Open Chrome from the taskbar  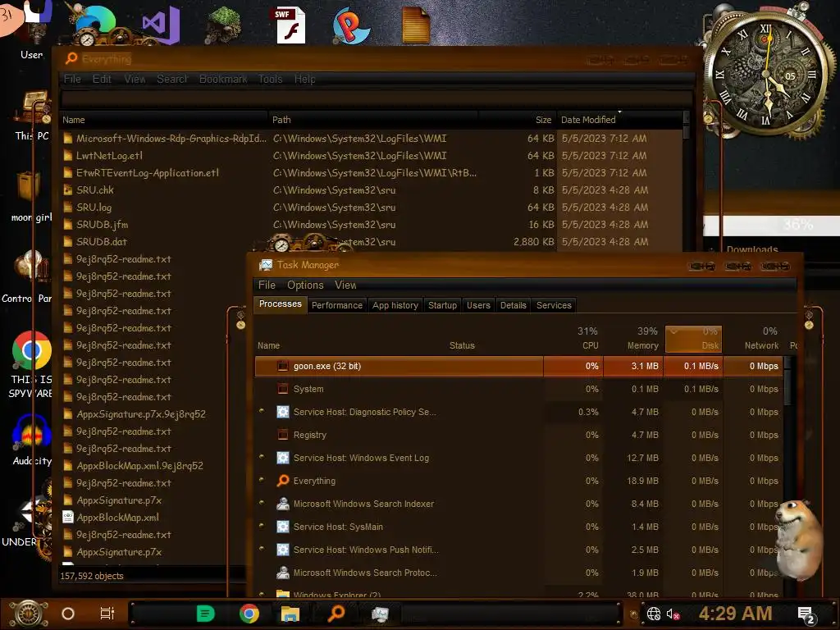(x=249, y=614)
